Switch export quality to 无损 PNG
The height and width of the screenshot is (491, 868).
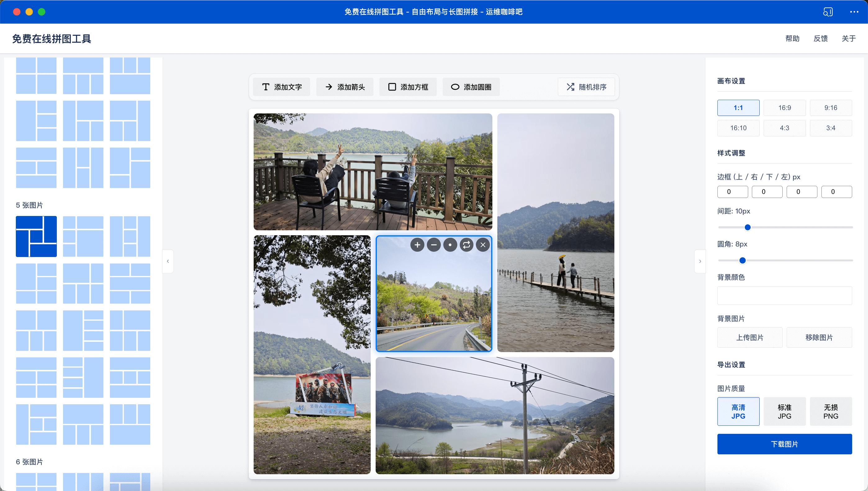click(x=831, y=411)
